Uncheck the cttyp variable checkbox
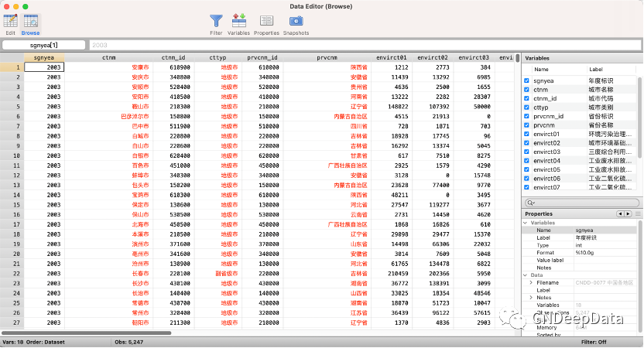This screenshot has width=644, height=348. pyautogui.click(x=526, y=107)
